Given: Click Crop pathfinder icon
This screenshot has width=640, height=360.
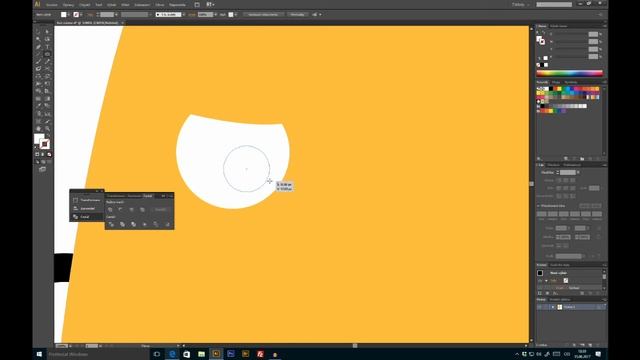Looking at the screenshot, I should pos(144,224).
